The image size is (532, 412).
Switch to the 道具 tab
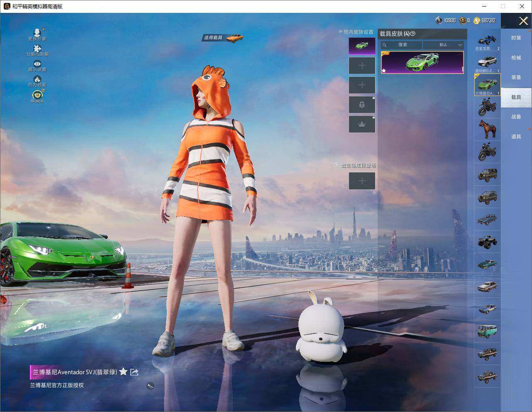click(x=516, y=137)
